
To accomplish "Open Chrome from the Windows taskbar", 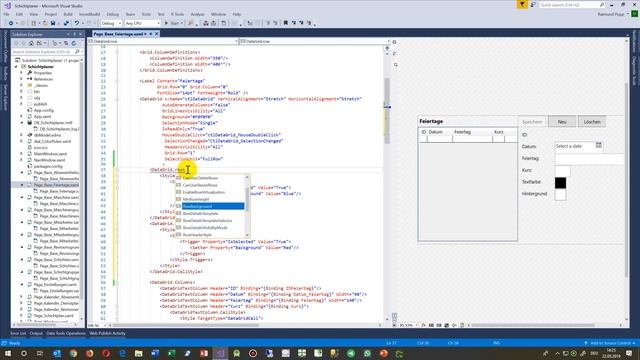I will click(73, 353).
